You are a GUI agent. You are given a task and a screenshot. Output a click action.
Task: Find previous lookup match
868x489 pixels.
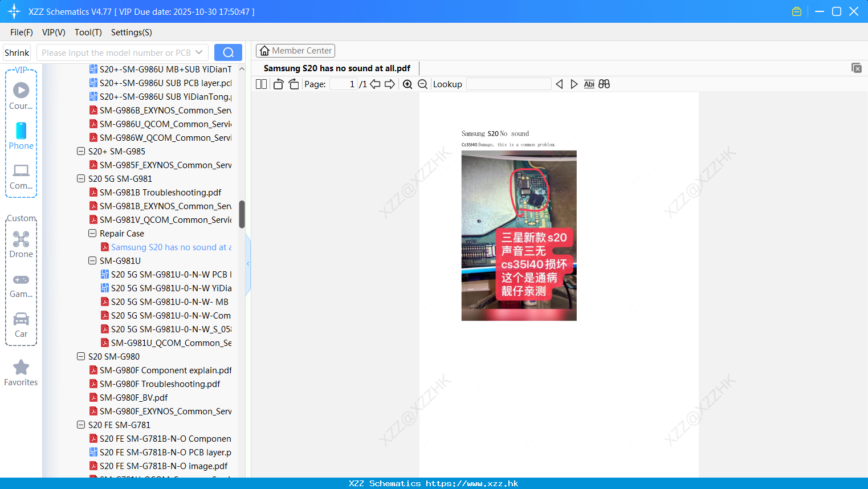point(559,84)
